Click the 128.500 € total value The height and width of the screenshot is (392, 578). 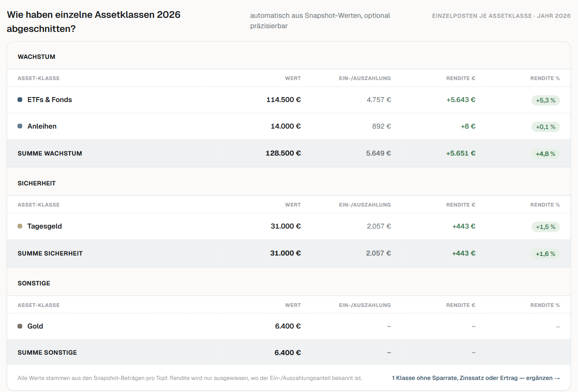283,153
